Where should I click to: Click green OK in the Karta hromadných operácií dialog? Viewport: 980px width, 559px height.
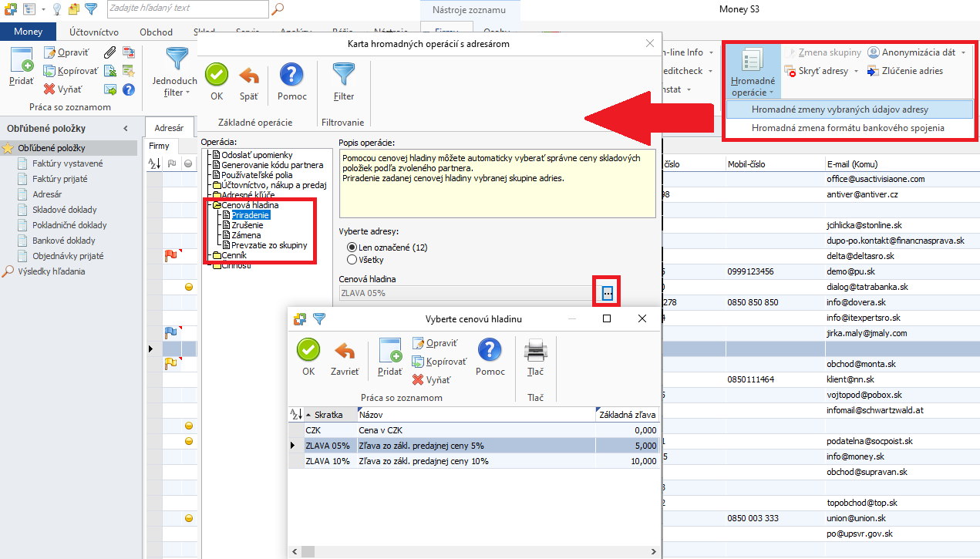click(217, 83)
